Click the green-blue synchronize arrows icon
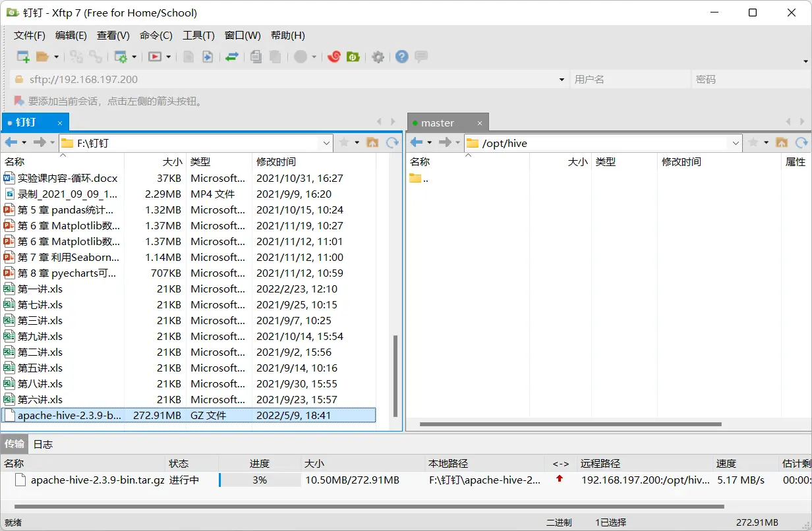 tap(231, 57)
